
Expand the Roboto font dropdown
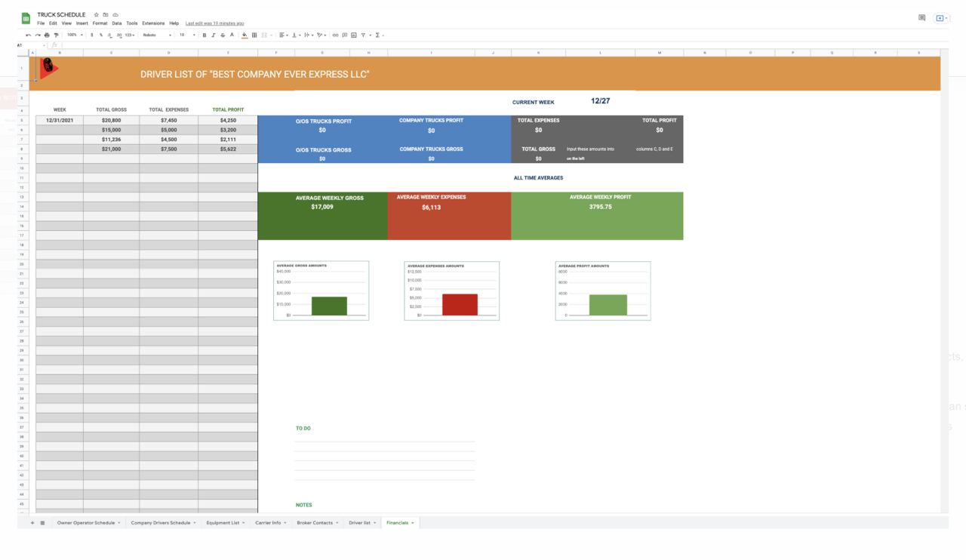click(157, 35)
